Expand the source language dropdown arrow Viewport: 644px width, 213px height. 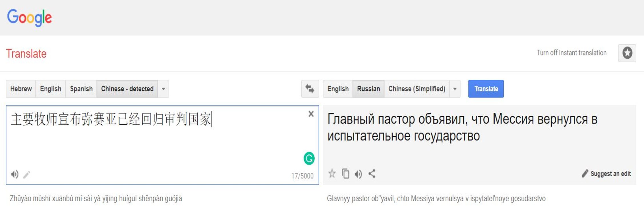pos(163,89)
